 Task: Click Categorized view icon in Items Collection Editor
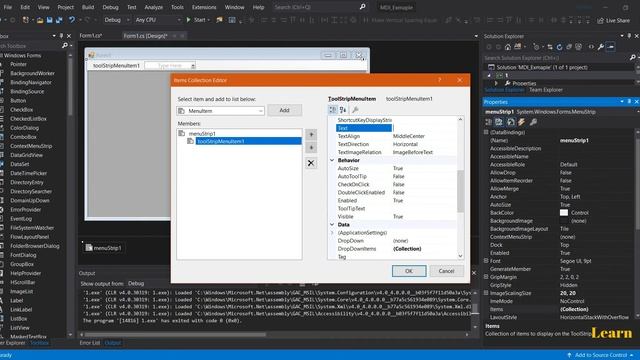pos(333,110)
